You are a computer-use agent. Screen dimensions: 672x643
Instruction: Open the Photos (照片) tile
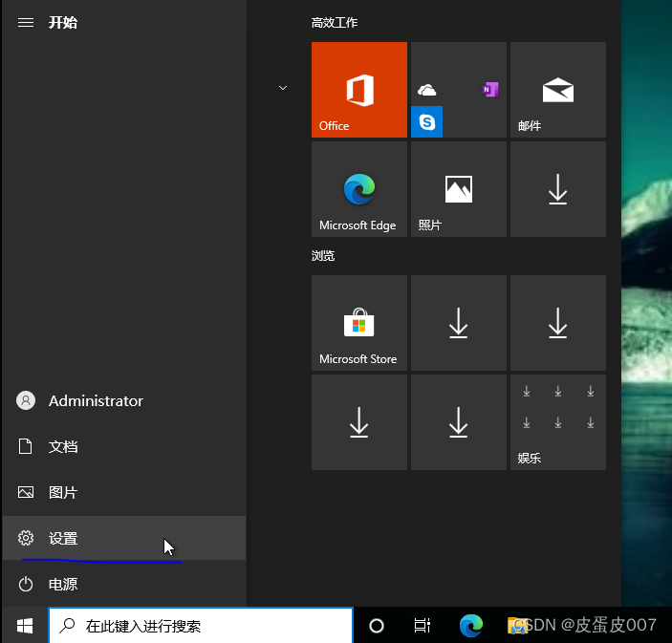pyautogui.click(x=459, y=189)
